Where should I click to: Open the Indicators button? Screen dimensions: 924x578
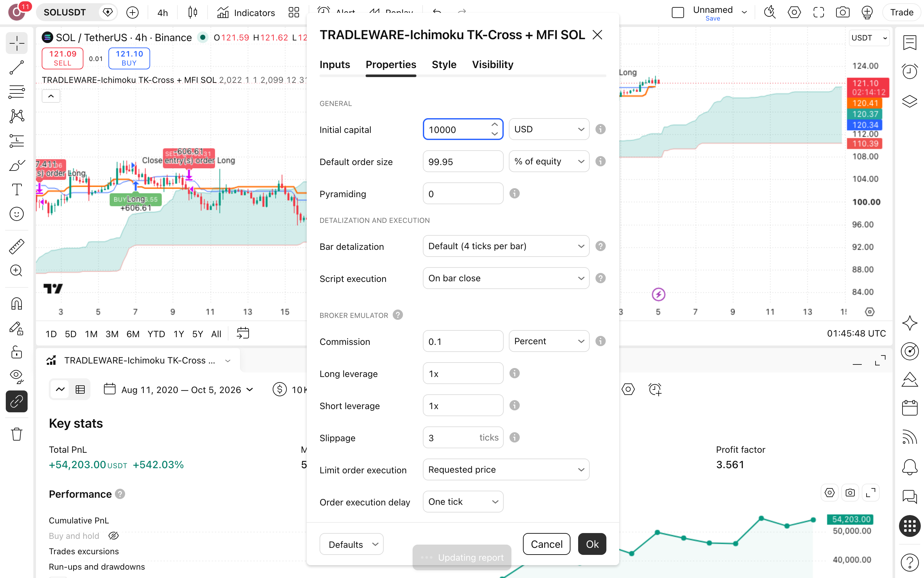246,13
